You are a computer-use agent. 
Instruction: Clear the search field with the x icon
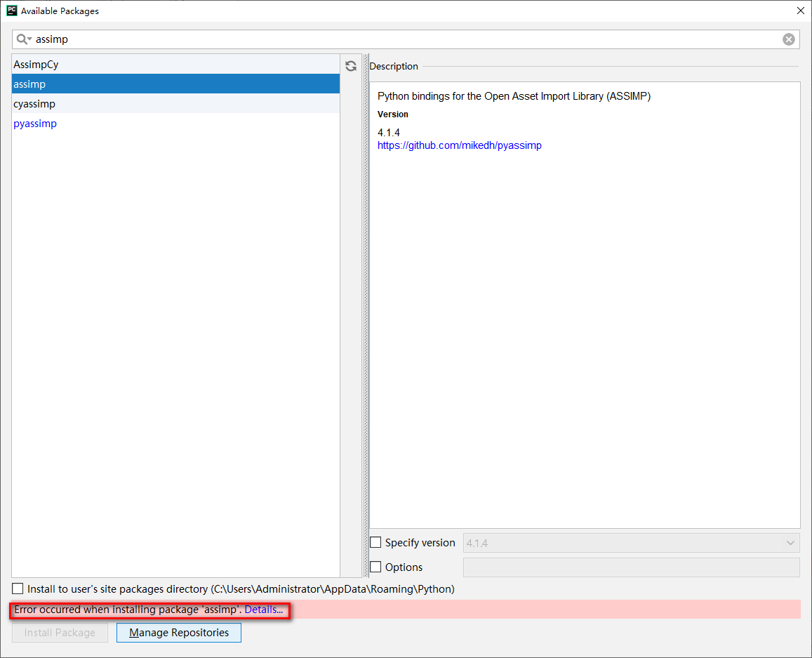pos(788,39)
